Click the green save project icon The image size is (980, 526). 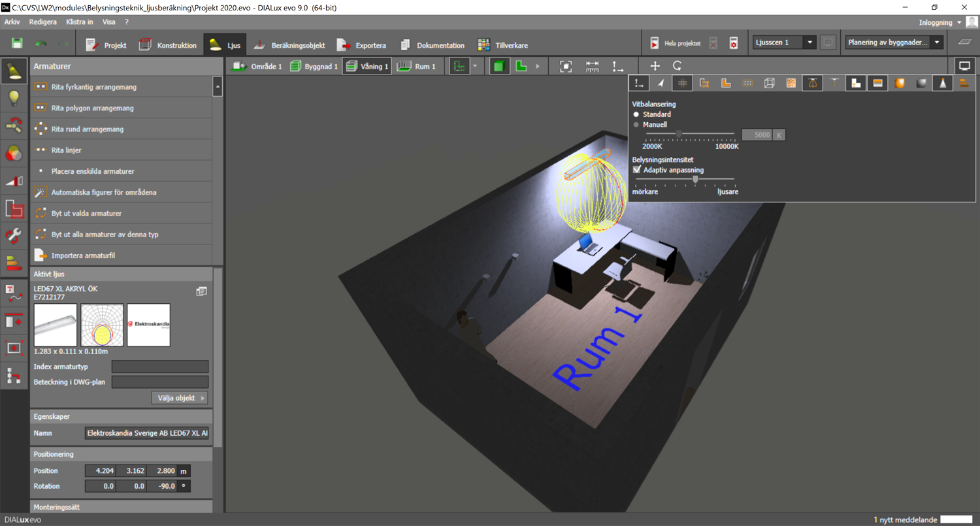pos(17,44)
